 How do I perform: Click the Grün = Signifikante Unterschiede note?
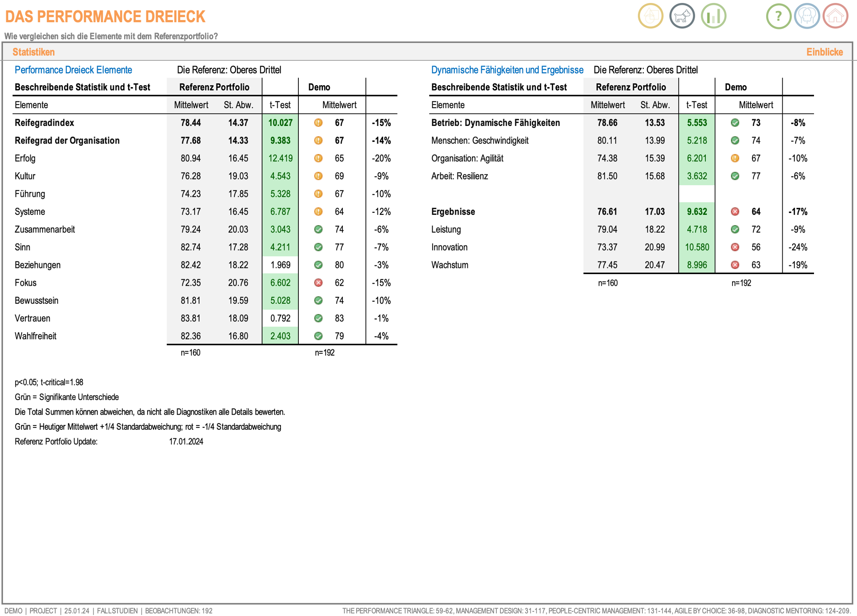point(66,397)
